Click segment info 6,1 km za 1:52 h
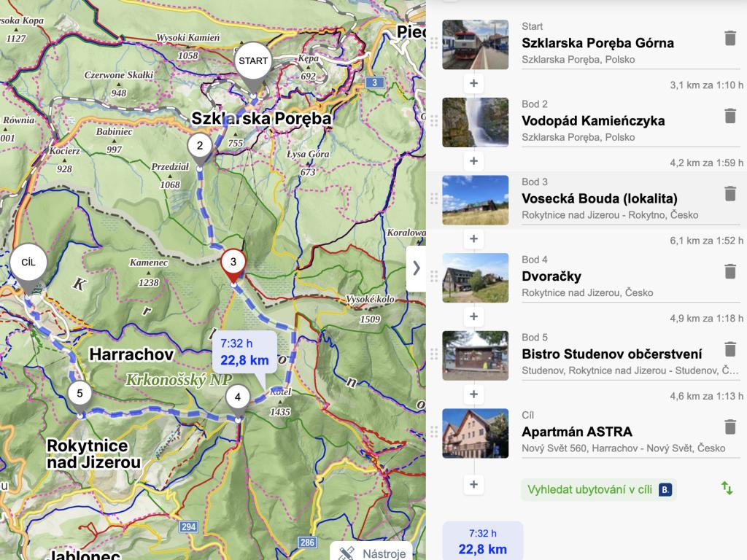 [x=706, y=241]
